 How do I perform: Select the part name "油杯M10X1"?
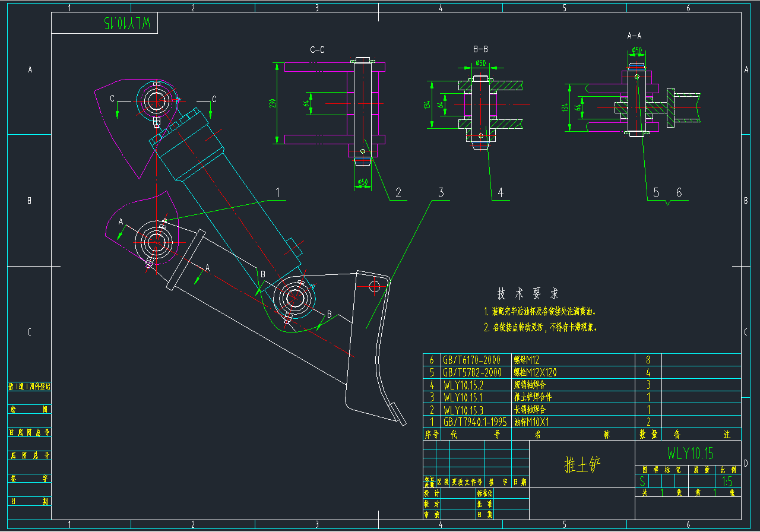click(x=531, y=422)
